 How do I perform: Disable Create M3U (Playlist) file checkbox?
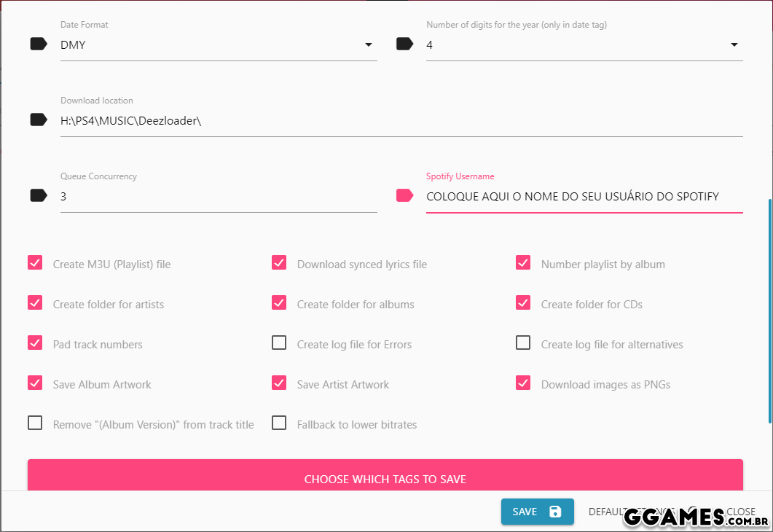35,263
